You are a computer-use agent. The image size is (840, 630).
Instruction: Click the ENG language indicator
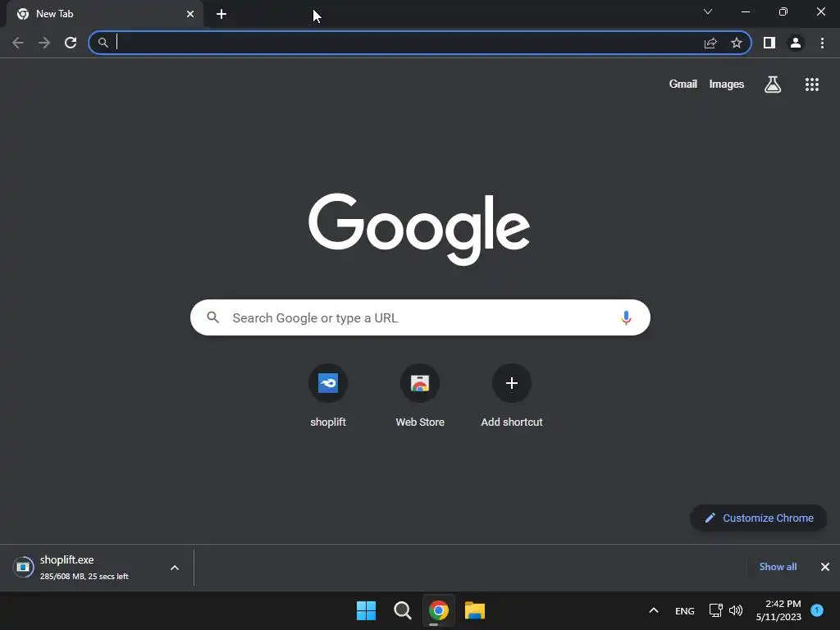(685, 611)
